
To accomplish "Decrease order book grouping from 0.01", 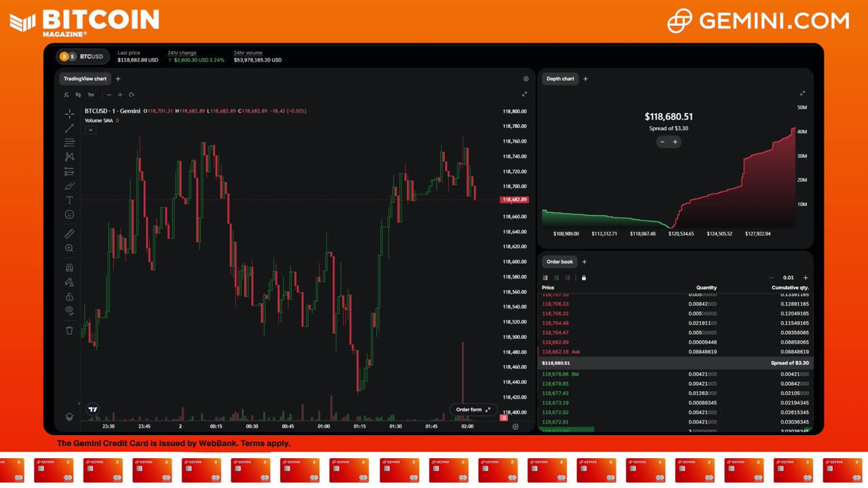I will click(771, 278).
